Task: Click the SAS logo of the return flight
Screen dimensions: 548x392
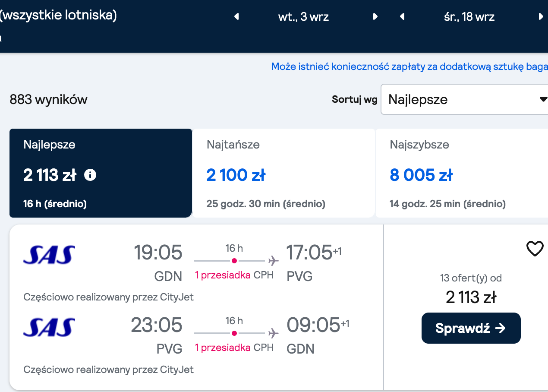Action: tap(49, 326)
